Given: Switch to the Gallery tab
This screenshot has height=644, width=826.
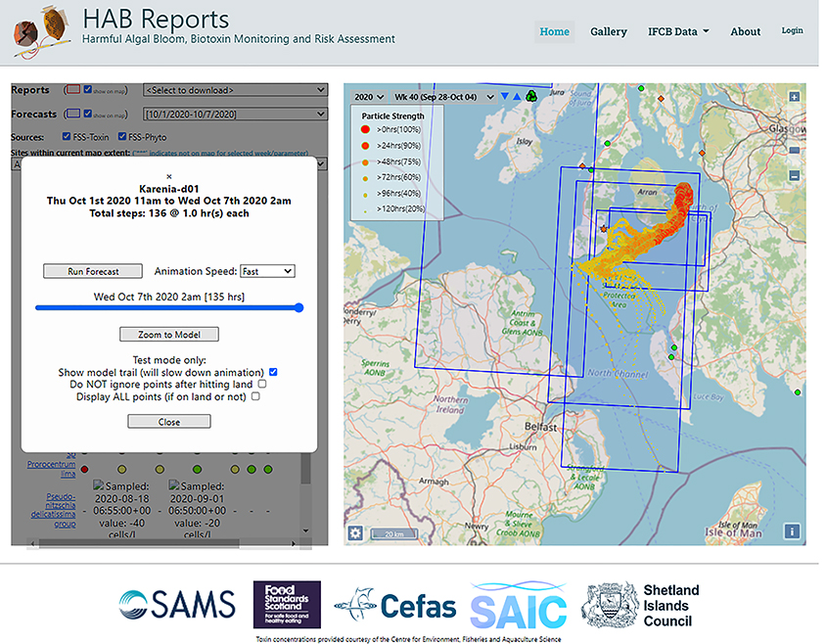Looking at the screenshot, I should 609,31.
